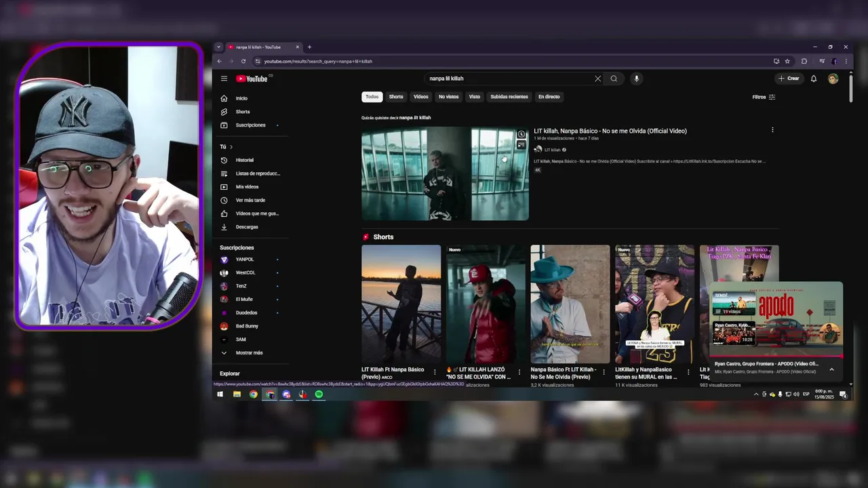Click the magnifier search button
868x488 pixels.
(614, 79)
